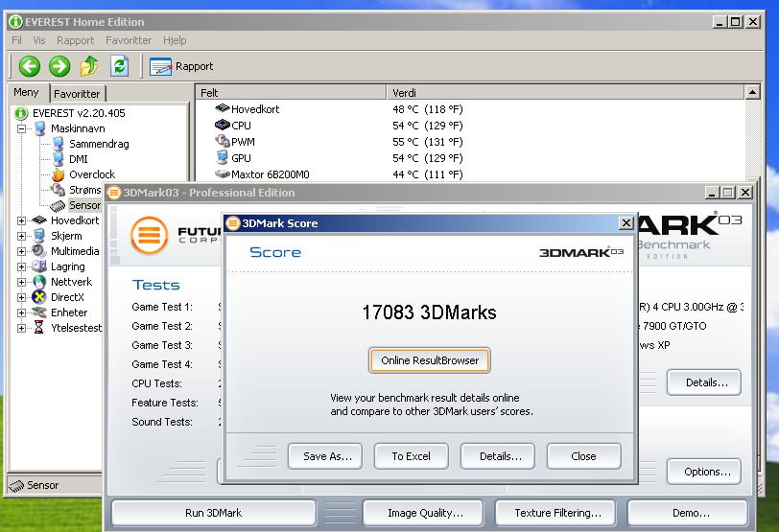
Task: Refresh using the green arrows page icon
Action: coord(119,66)
